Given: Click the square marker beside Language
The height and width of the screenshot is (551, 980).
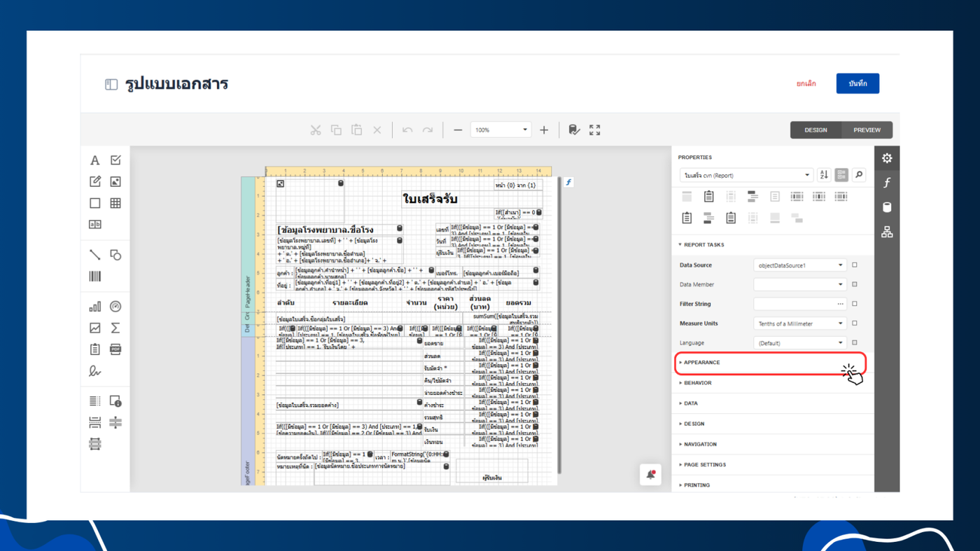Looking at the screenshot, I should tap(855, 343).
